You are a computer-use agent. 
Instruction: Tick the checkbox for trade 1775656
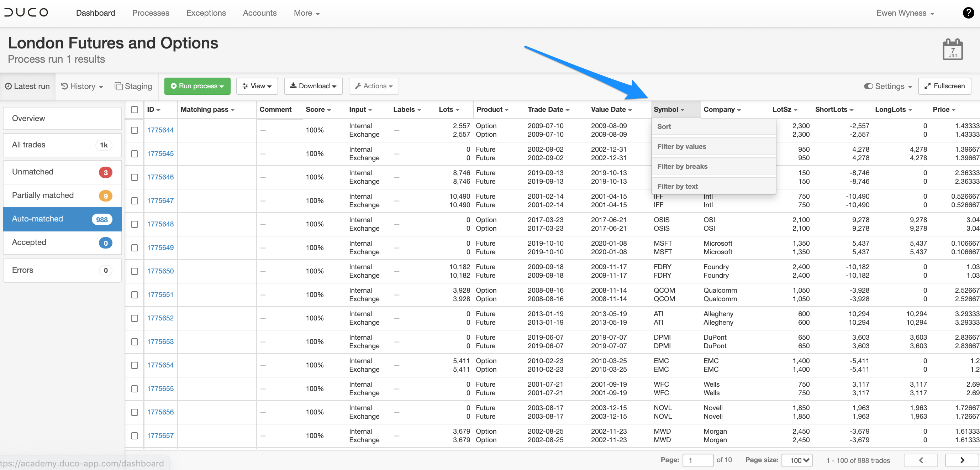click(x=134, y=412)
